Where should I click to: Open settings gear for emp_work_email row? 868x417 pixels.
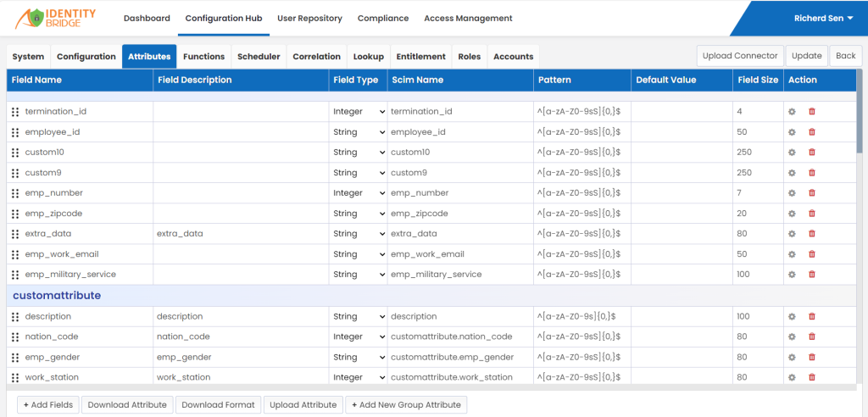point(792,254)
